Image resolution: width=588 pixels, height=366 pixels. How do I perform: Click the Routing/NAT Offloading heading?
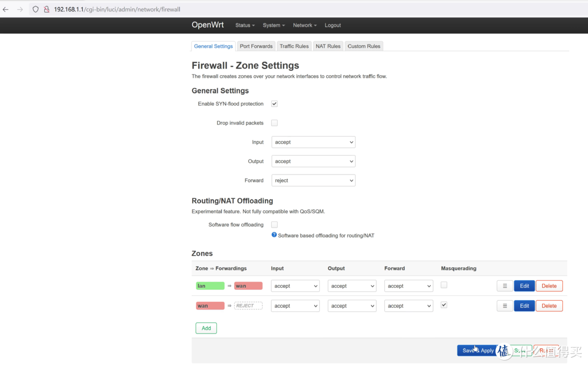point(232,201)
